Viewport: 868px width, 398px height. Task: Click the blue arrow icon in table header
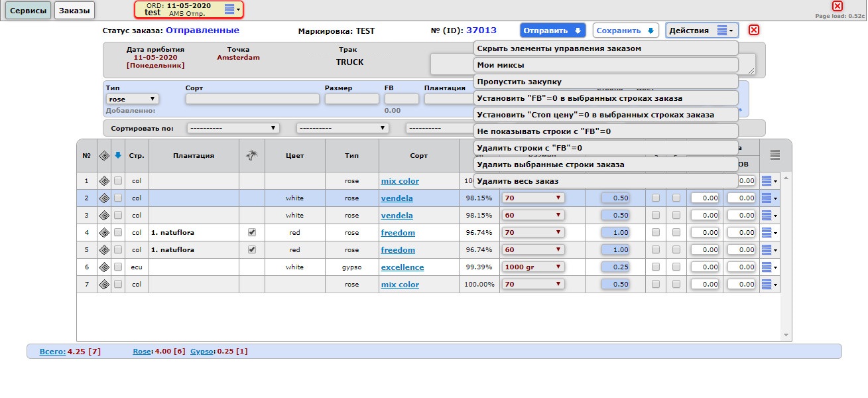(x=118, y=156)
